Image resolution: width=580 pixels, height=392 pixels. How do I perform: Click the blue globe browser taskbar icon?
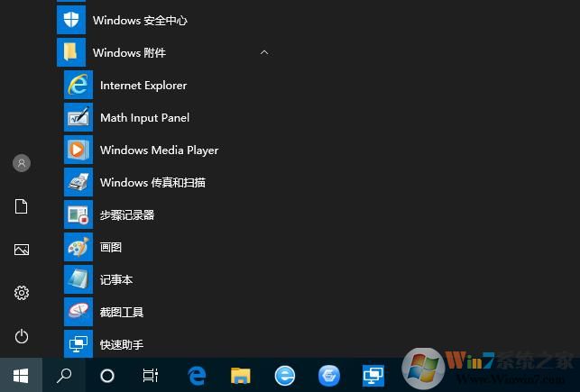pyautogui.click(x=329, y=376)
